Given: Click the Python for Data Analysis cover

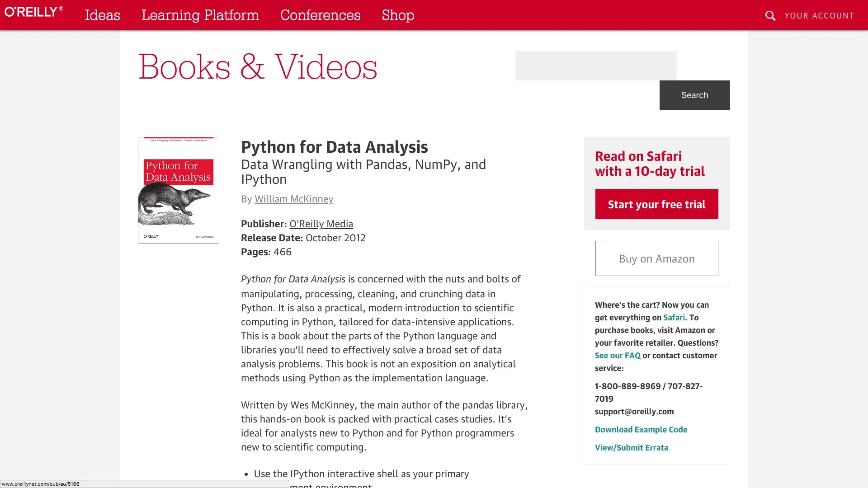Looking at the screenshot, I should coord(179,190).
